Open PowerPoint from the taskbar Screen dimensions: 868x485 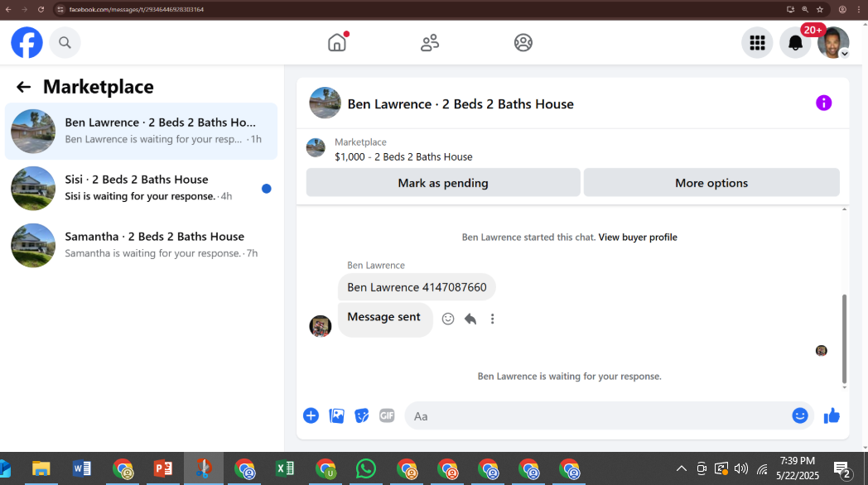[x=163, y=469]
